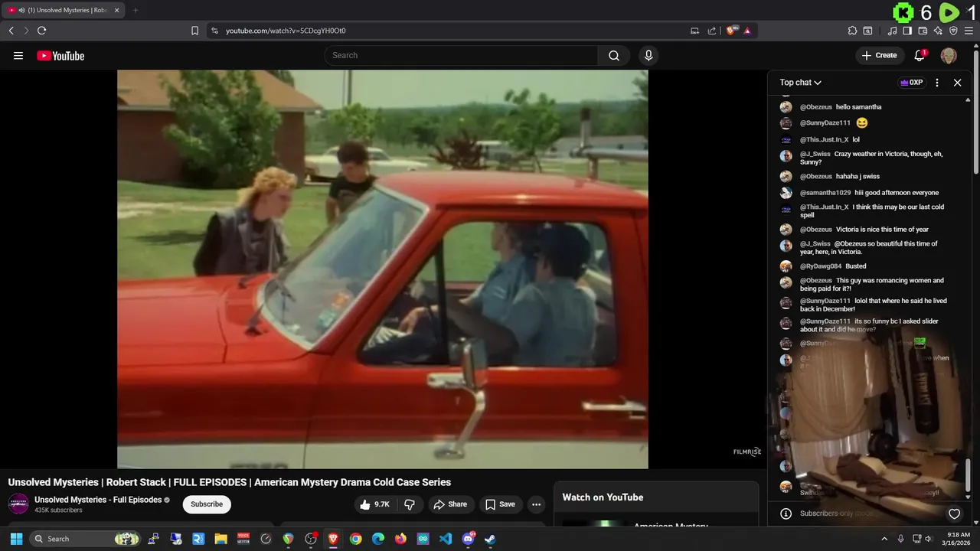Open Steam from taskbar
Image resolution: width=980 pixels, height=551 pixels.
(490, 539)
